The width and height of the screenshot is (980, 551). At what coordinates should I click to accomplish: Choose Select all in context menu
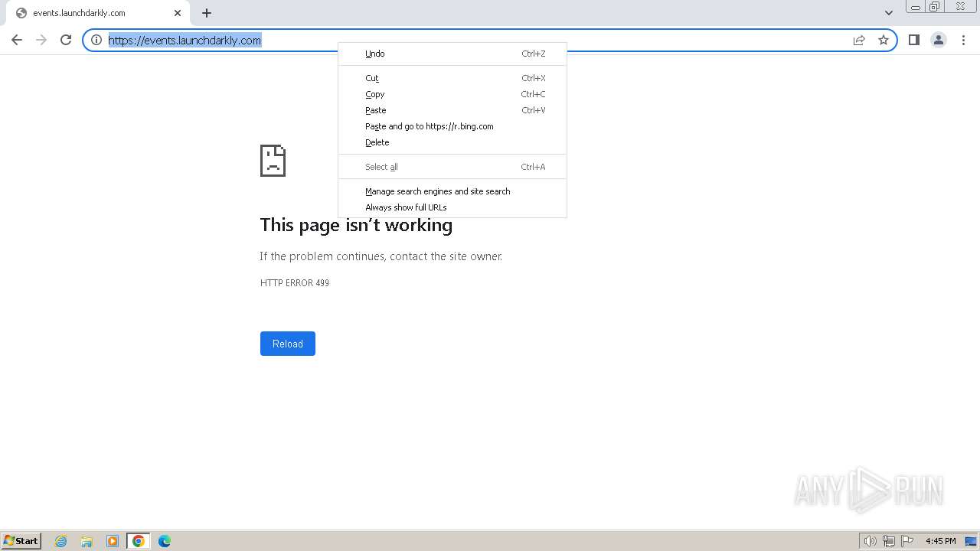452,167
